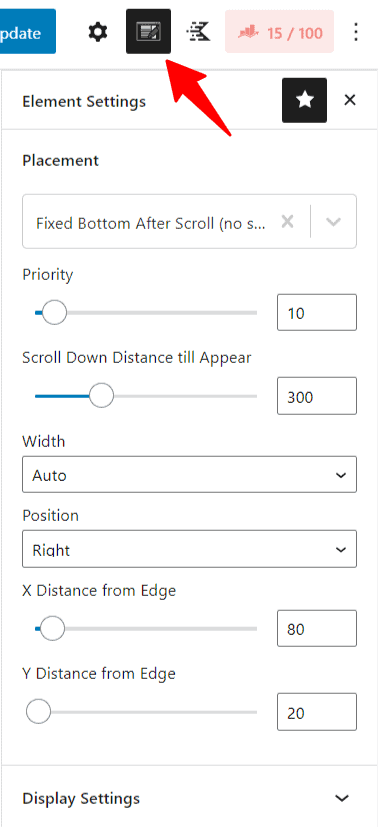Toggle the Element Settings panel icon

coord(148,32)
